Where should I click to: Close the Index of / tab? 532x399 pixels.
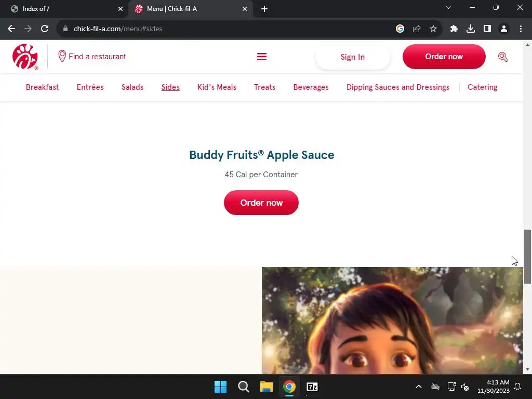121,9
